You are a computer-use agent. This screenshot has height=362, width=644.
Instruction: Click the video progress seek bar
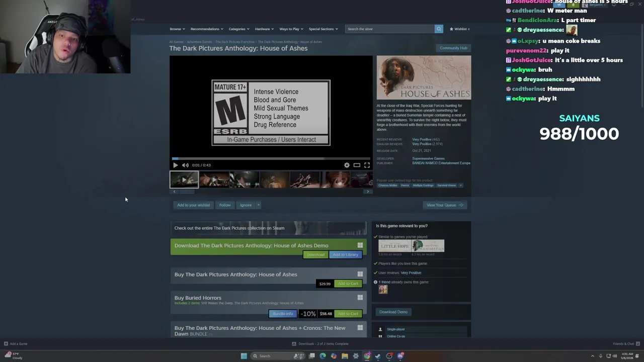pyautogui.click(x=271, y=158)
